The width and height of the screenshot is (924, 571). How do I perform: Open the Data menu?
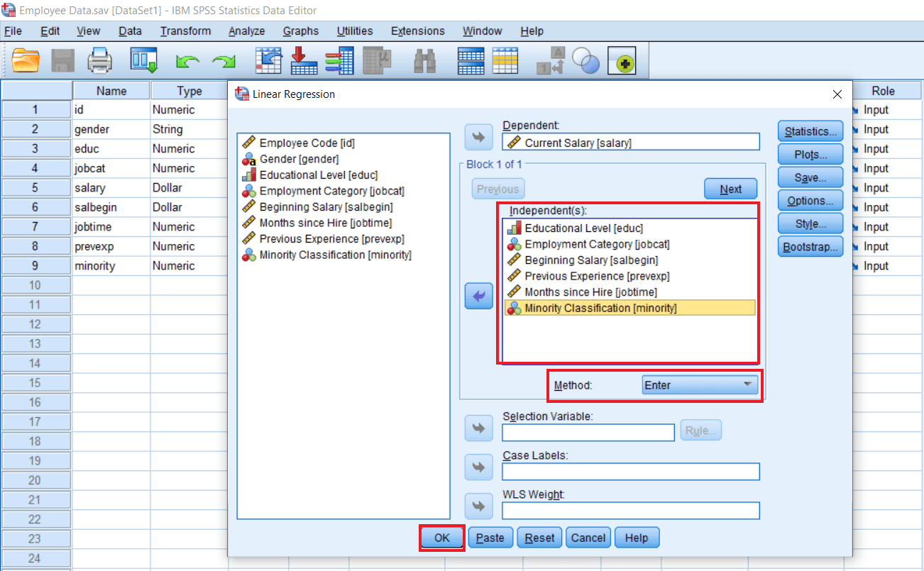(x=130, y=31)
